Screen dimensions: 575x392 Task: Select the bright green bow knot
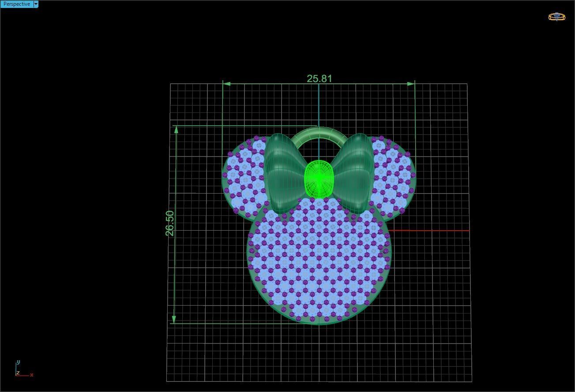pos(319,179)
